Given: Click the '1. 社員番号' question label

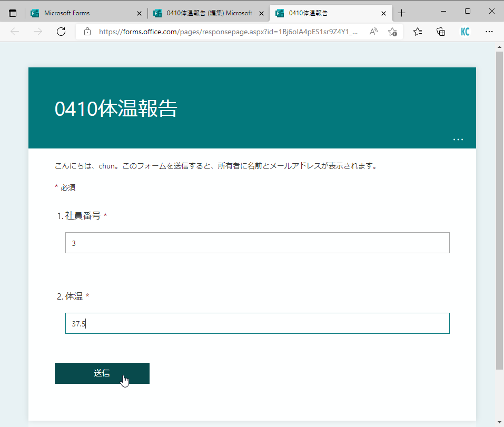Looking at the screenshot, I should (82, 215).
